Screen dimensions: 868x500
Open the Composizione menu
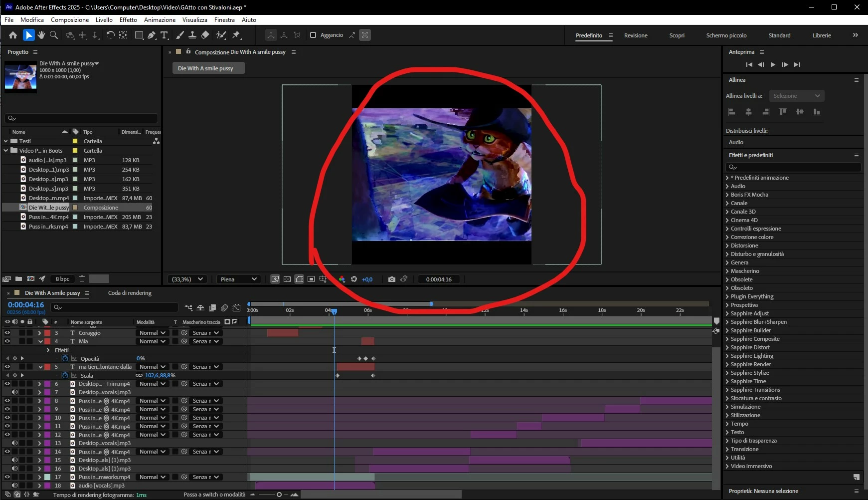[70, 20]
